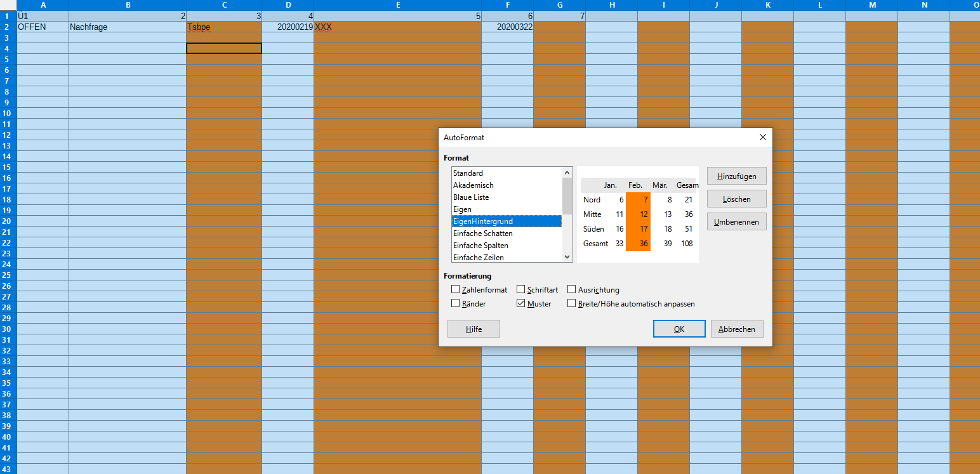The image size is (980, 474).
Task: Select row header 43
Action: (x=8, y=469)
